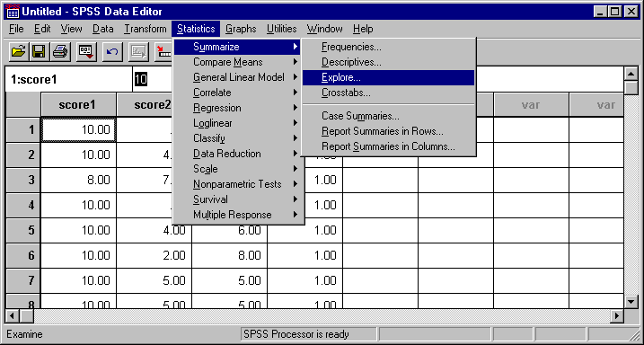Image resolution: width=644 pixels, height=345 pixels.
Task: Expand the Scale submenu
Action: (x=238, y=169)
